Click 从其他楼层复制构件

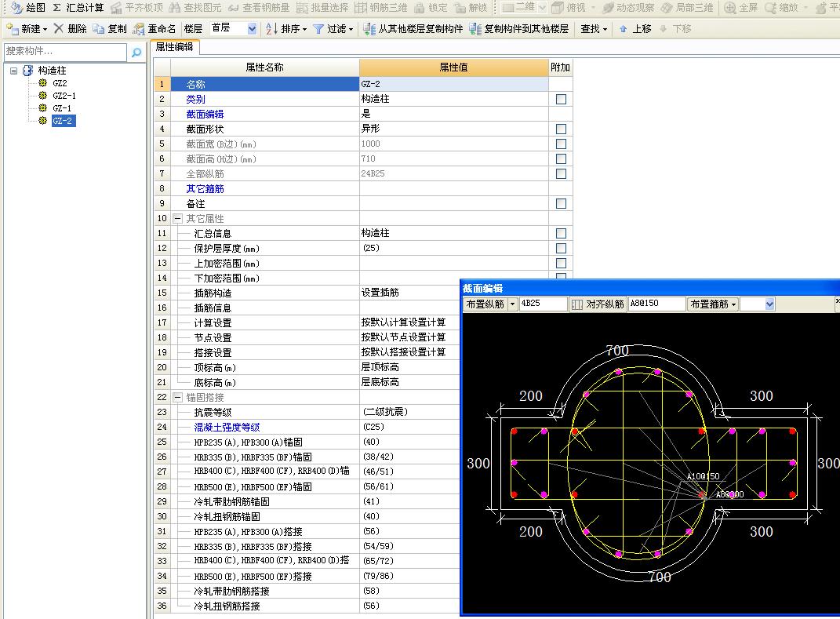pyautogui.click(x=413, y=28)
